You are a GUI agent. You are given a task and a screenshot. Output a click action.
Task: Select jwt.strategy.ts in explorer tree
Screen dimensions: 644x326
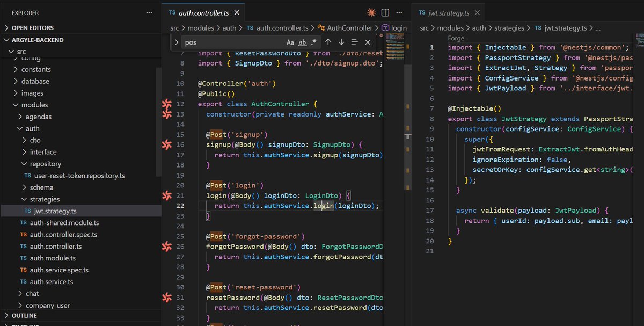click(x=80, y=211)
